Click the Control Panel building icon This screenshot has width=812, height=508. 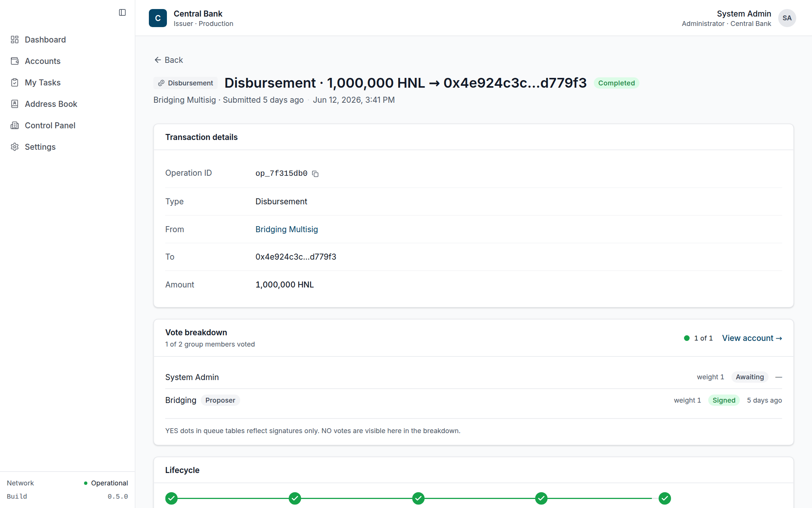pos(15,125)
